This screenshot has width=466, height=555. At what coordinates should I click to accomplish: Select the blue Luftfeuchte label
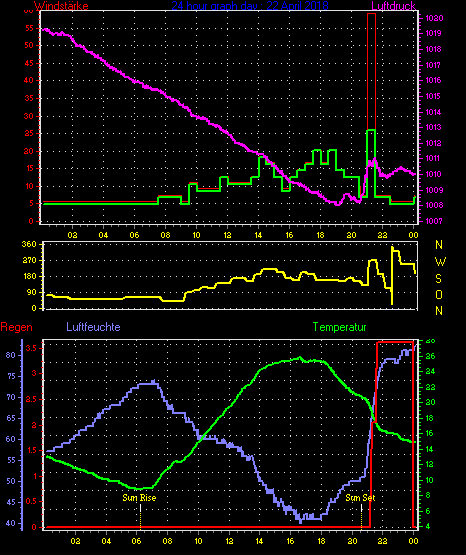pyautogui.click(x=93, y=327)
